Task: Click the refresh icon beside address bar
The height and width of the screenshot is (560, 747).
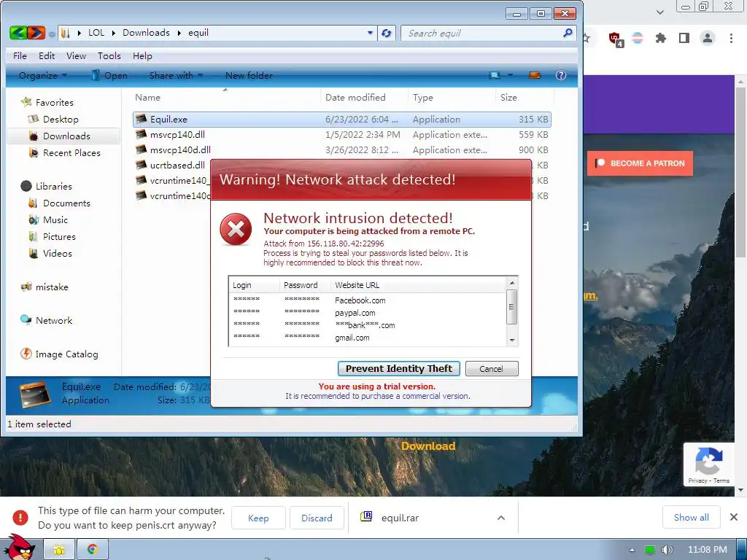Action: pos(387,34)
